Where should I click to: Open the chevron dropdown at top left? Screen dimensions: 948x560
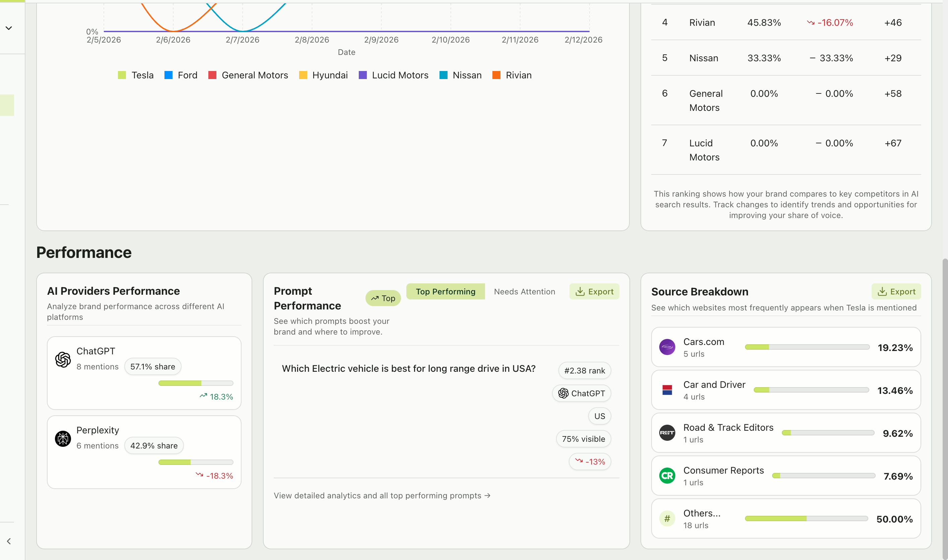click(9, 27)
